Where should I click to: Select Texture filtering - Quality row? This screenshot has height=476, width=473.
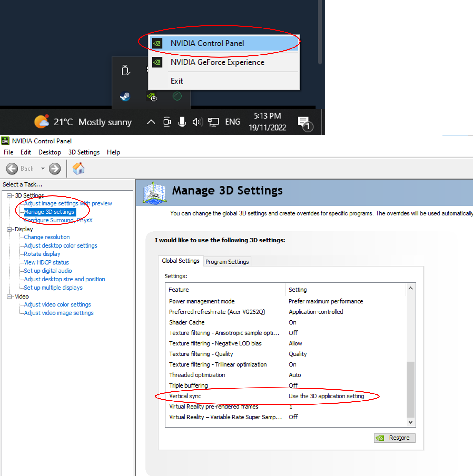click(x=286, y=354)
